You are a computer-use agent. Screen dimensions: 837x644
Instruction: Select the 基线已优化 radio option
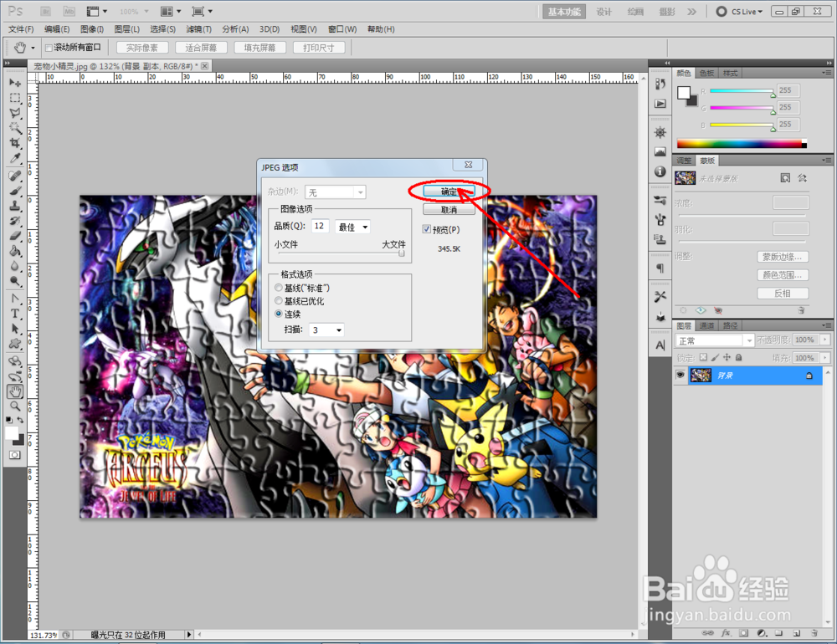(279, 301)
